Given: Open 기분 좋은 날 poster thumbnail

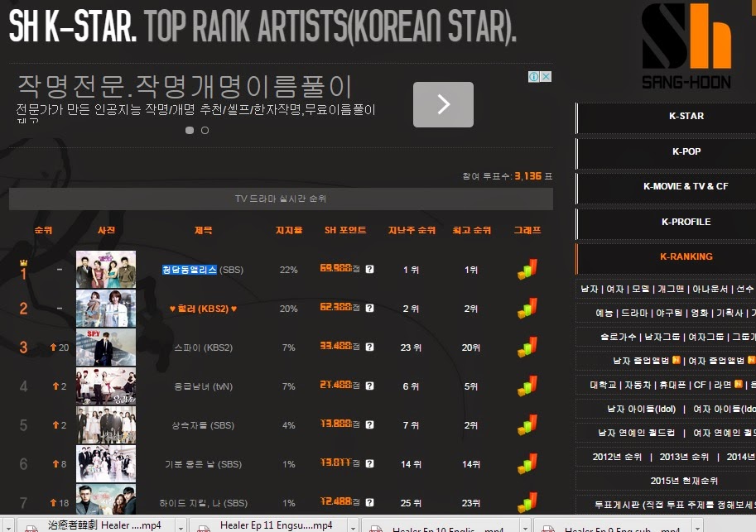Looking at the screenshot, I should pos(106,464).
